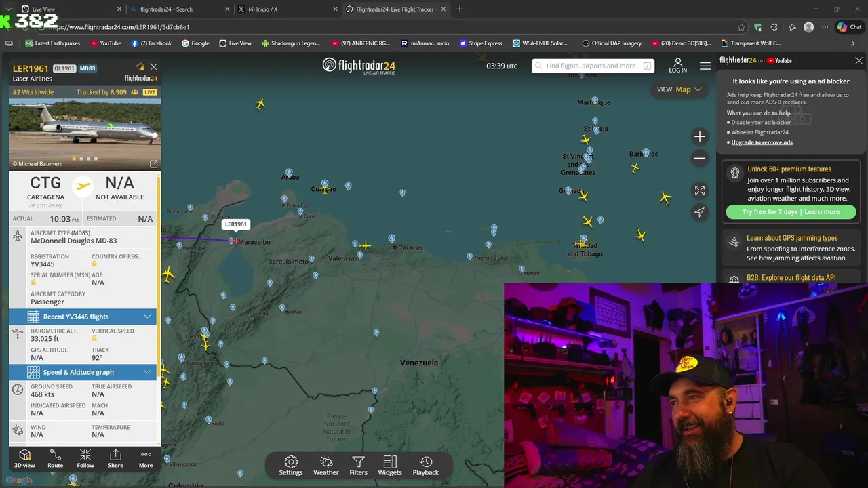Click Try free for 7 days button

(x=791, y=212)
